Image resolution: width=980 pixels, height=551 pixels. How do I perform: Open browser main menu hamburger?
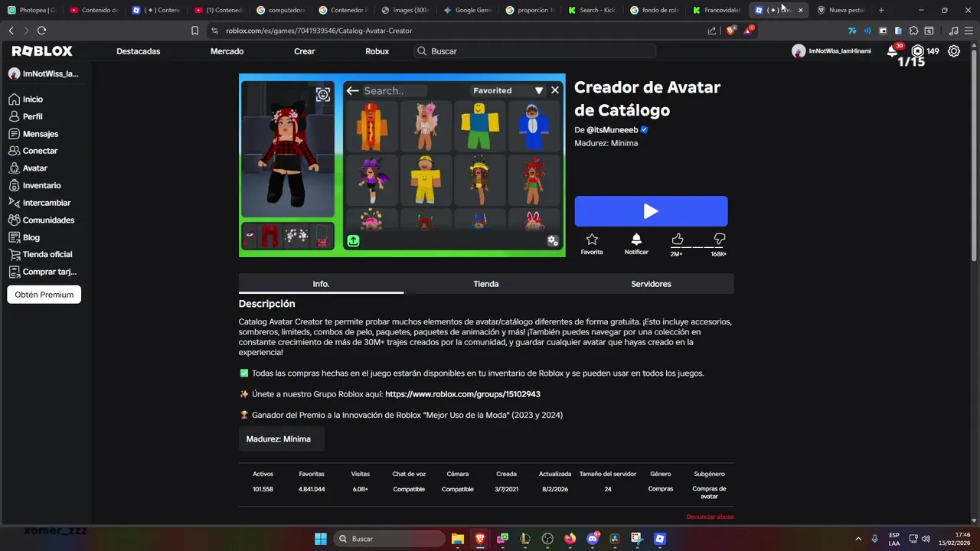click(969, 31)
